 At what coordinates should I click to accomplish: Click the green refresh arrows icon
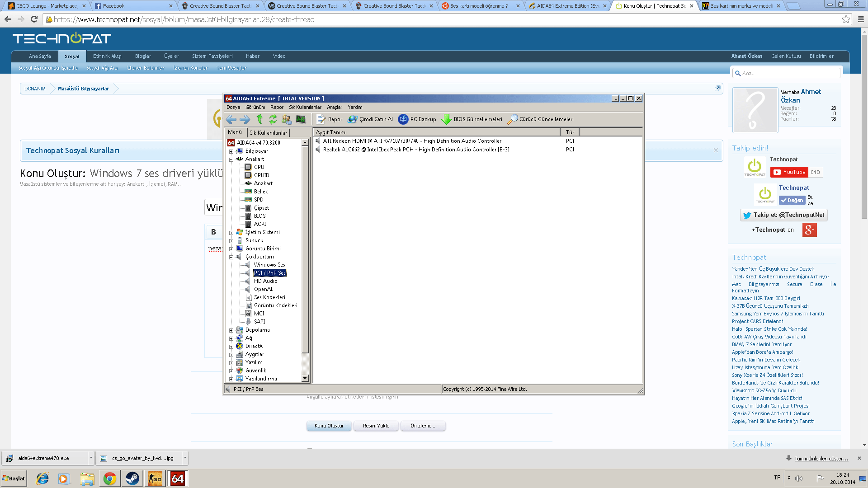point(273,119)
